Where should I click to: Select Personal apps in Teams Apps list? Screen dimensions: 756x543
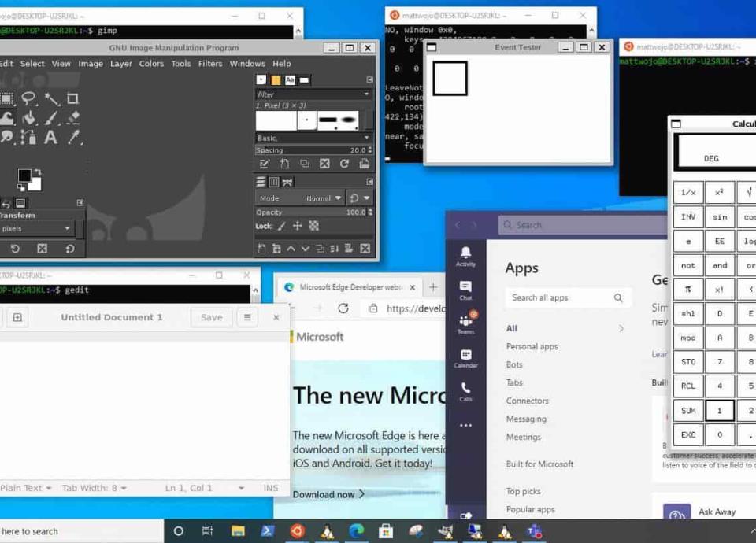(532, 346)
